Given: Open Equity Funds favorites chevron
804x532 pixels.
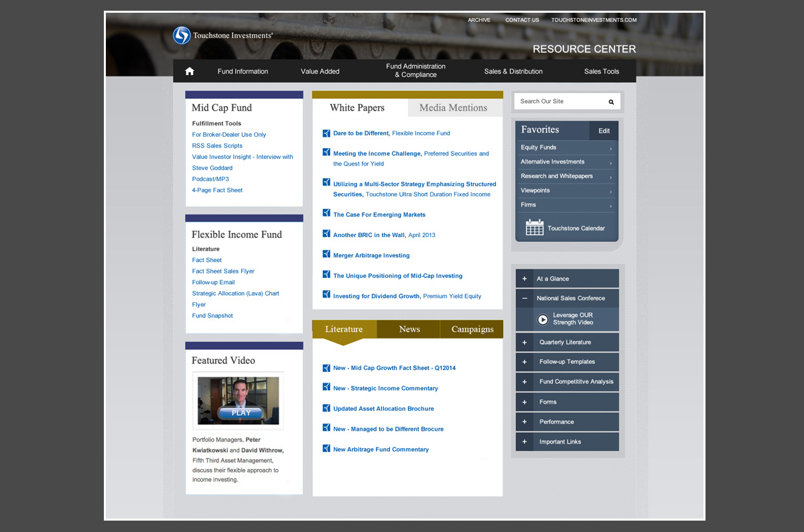Looking at the screenshot, I should pyautogui.click(x=610, y=148).
